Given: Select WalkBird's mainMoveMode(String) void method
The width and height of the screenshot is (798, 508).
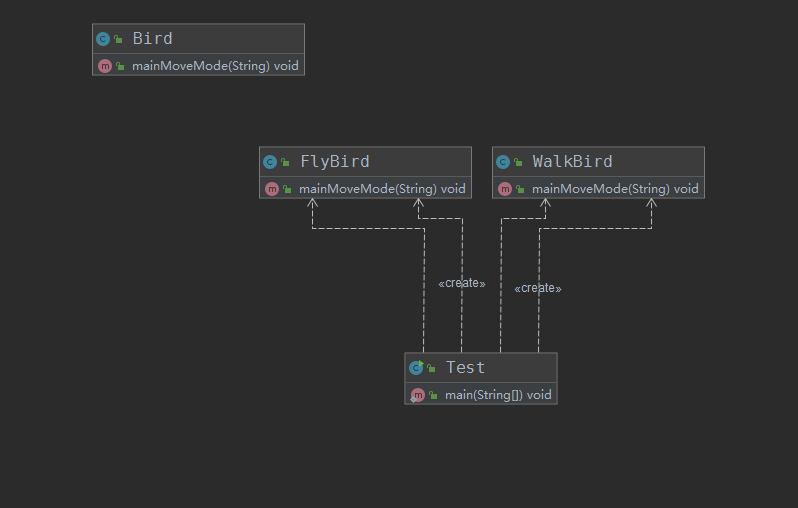Looking at the screenshot, I should (x=615, y=189).
